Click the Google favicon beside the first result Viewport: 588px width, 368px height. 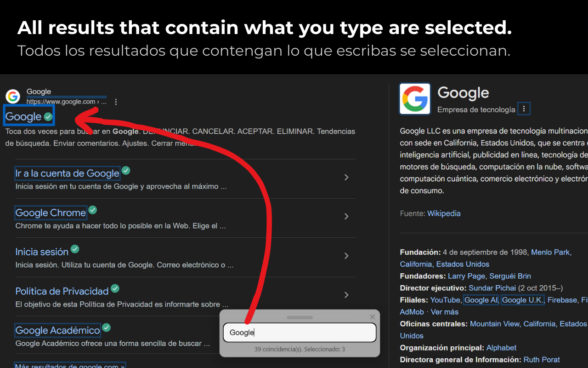click(x=13, y=97)
